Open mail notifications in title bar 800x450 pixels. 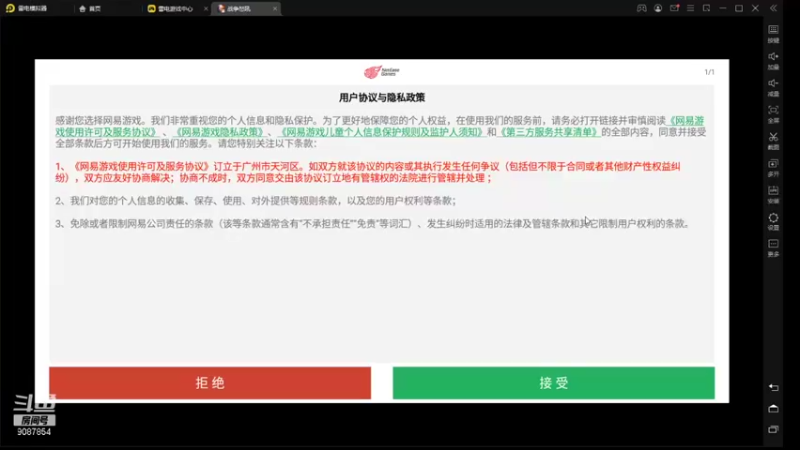click(674, 8)
